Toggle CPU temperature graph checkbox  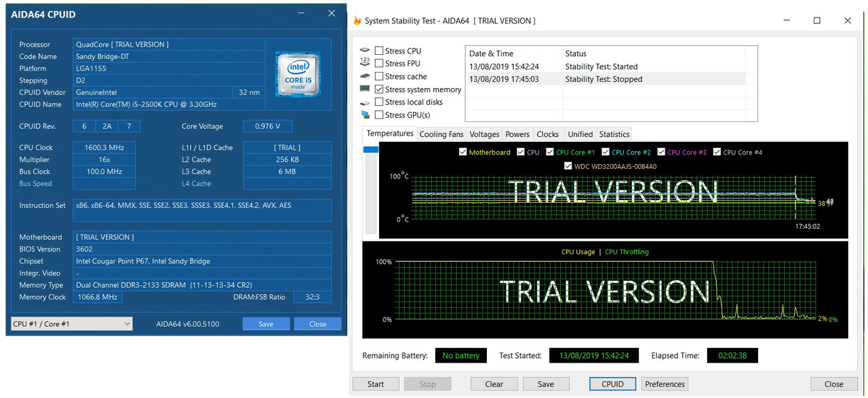tap(521, 152)
